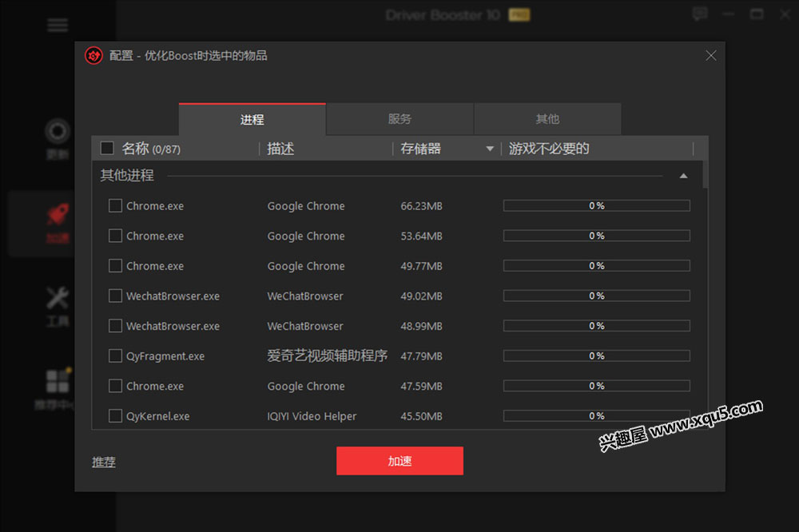Open the update scan icon in sidebar

[x=57, y=132]
